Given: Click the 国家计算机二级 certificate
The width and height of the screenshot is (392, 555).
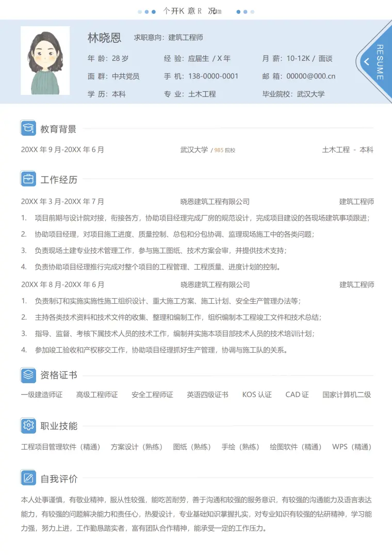Looking at the screenshot, I should (347, 395).
